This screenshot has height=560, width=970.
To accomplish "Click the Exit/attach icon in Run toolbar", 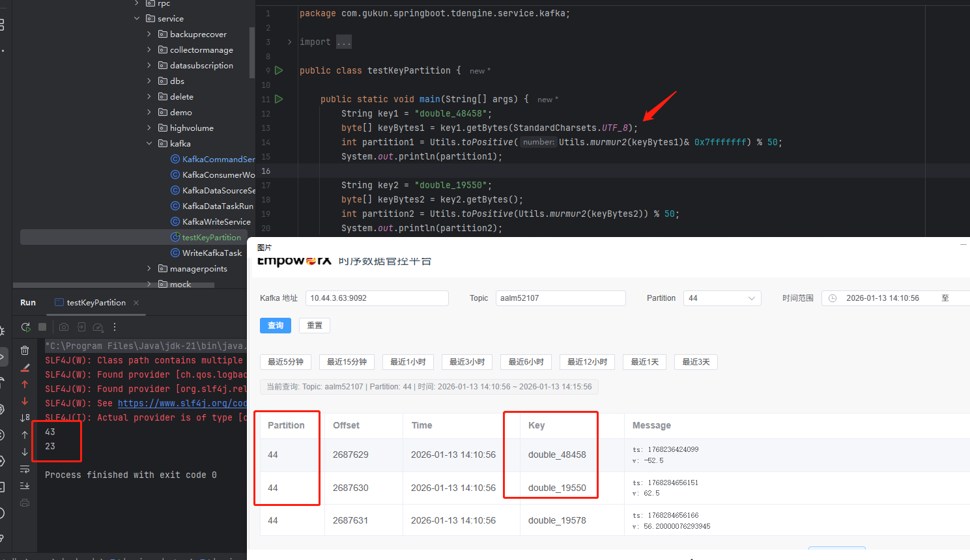I will 81,327.
